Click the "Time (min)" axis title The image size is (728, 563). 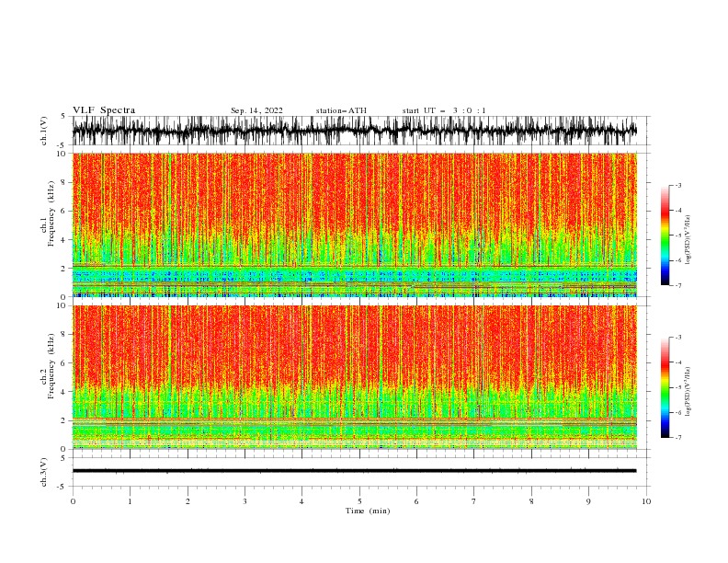coord(368,511)
